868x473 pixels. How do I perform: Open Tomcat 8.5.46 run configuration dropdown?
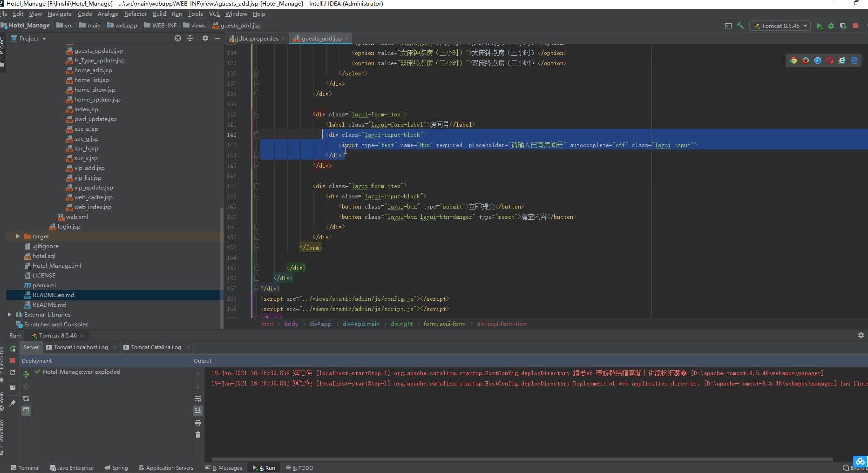click(x=780, y=26)
